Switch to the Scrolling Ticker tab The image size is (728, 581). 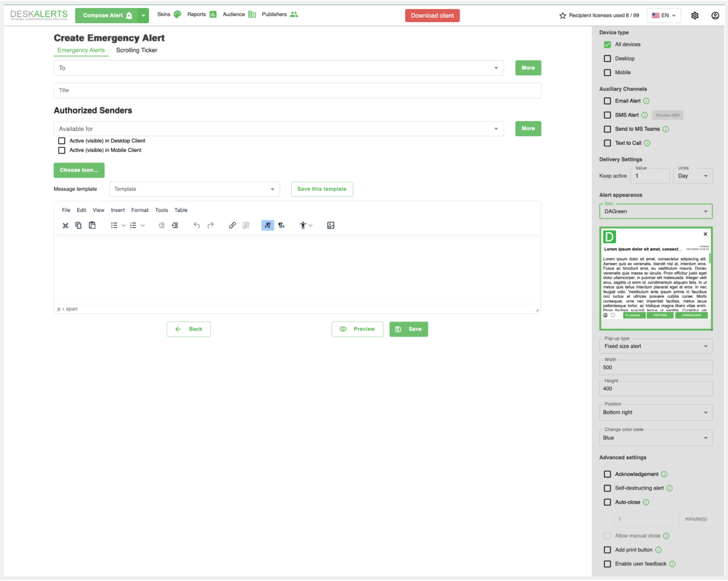(x=136, y=50)
